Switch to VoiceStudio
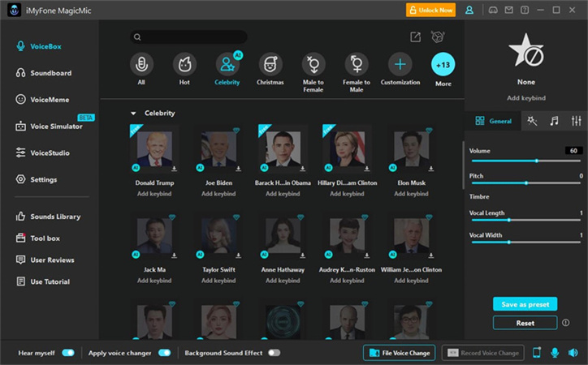The height and width of the screenshot is (365, 588). (42, 152)
